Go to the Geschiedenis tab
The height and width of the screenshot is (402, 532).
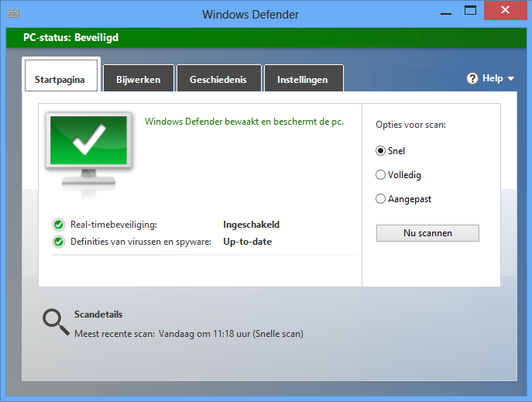219,78
